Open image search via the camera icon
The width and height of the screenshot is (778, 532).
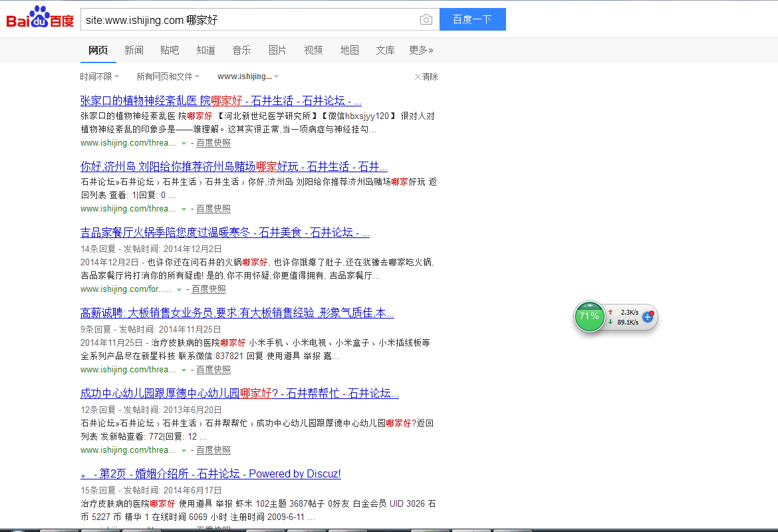click(426, 19)
